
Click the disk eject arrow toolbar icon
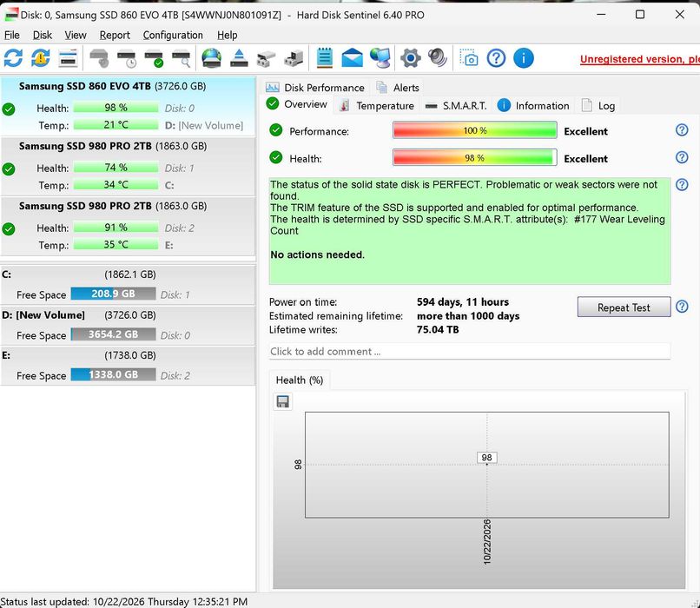pos(239,58)
